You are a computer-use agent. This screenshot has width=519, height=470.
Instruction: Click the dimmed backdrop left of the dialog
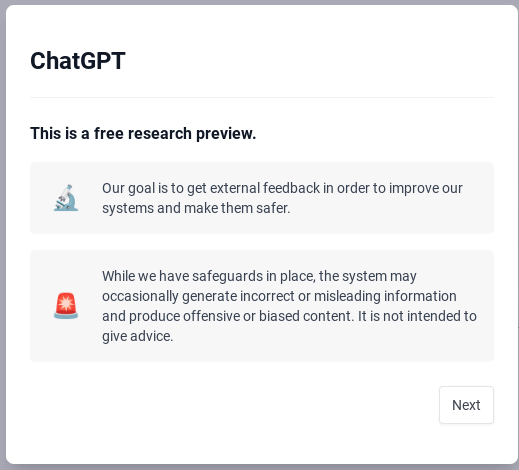pyautogui.click(x=3, y=233)
